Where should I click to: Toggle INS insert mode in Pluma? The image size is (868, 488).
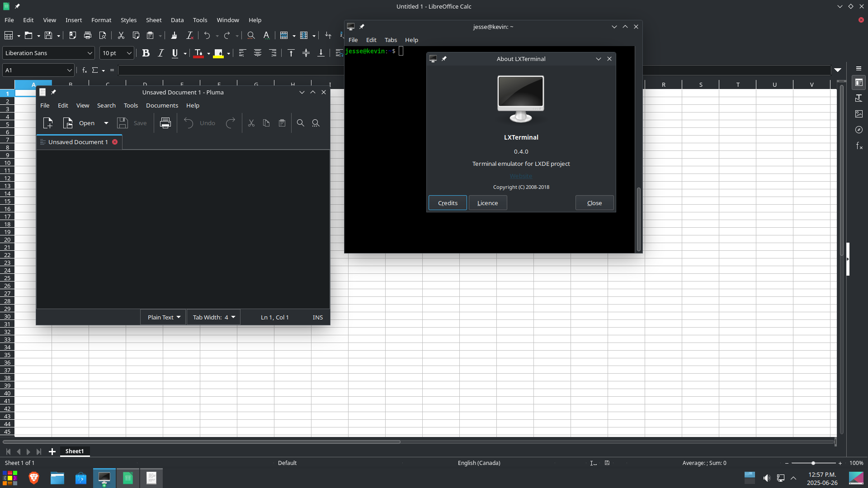tap(318, 317)
